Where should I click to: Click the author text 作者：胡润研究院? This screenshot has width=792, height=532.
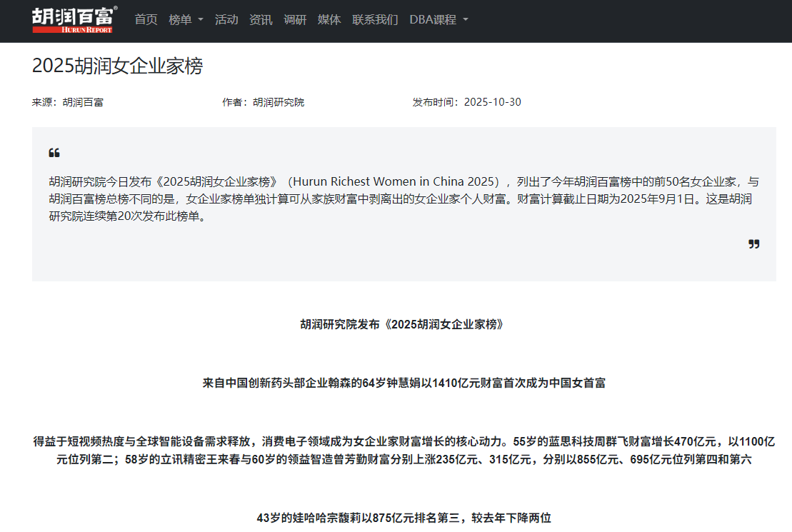263,102
